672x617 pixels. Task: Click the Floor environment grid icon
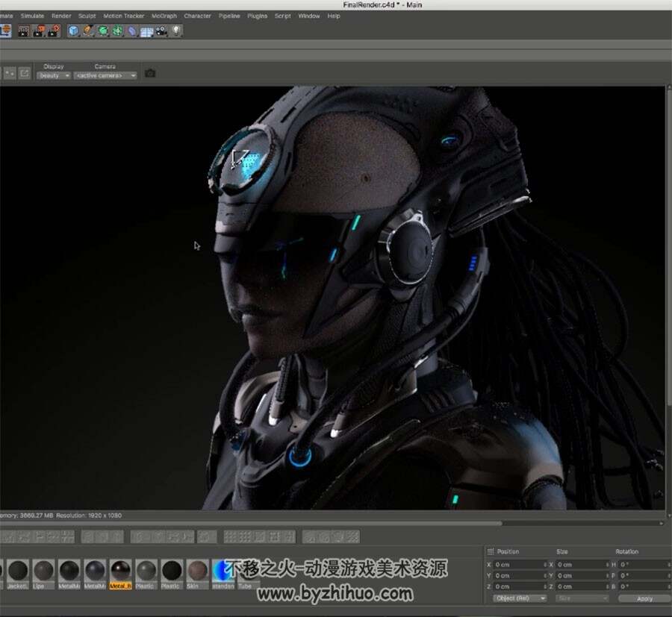point(146,31)
